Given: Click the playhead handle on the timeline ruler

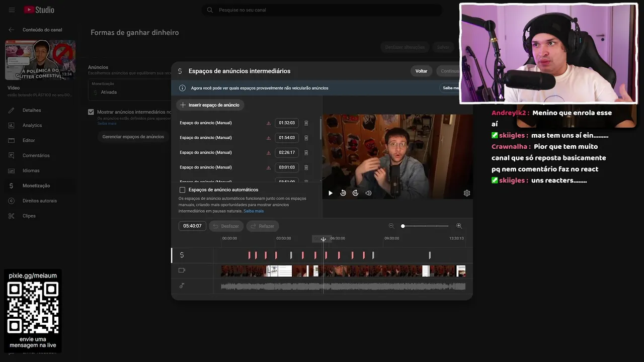Looking at the screenshot, I should point(323,239).
